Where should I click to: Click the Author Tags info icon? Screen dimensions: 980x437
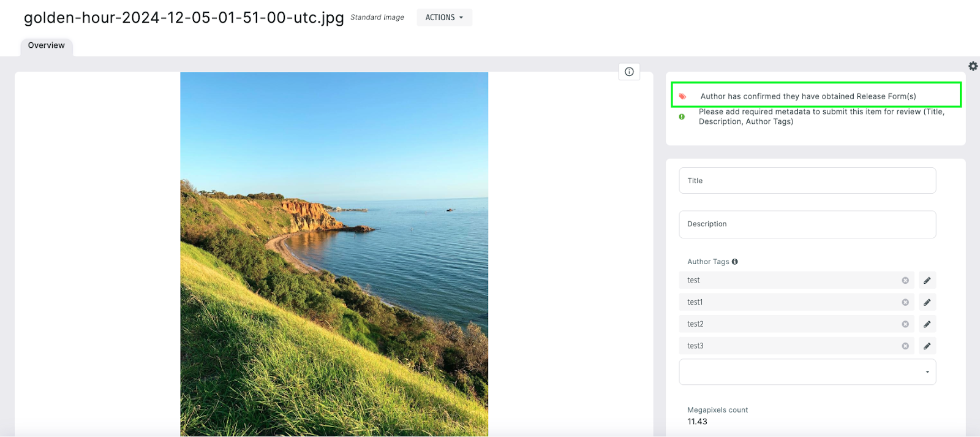click(734, 262)
